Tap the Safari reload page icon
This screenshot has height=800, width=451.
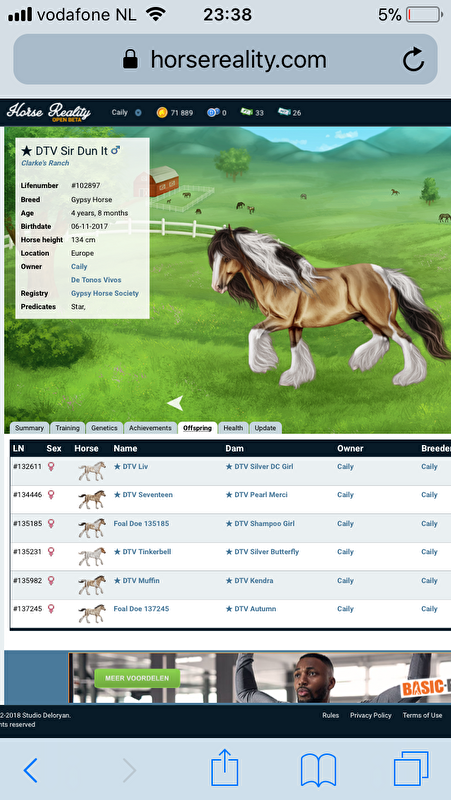coord(413,60)
